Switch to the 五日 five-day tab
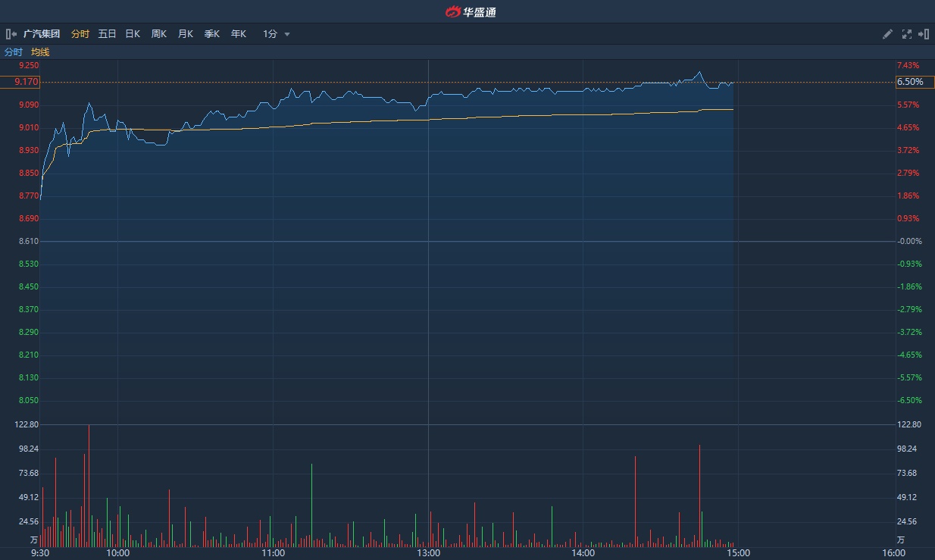 [107, 34]
